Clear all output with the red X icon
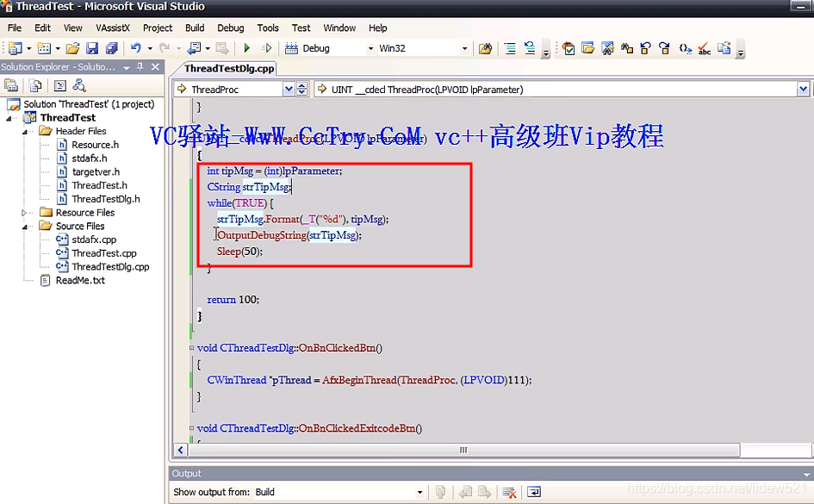This screenshot has height=504, width=814. tap(509, 492)
